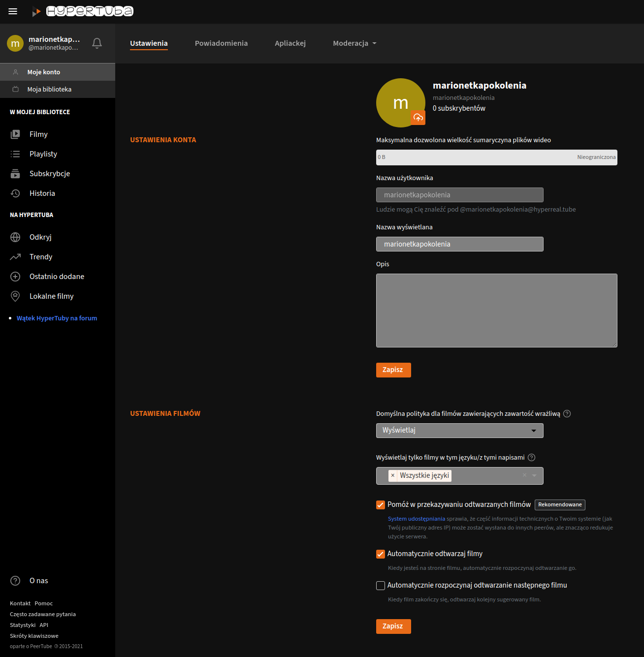Image resolution: width=644 pixels, height=657 pixels.
Task: Click the Opis description textarea
Action: pyautogui.click(x=497, y=311)
